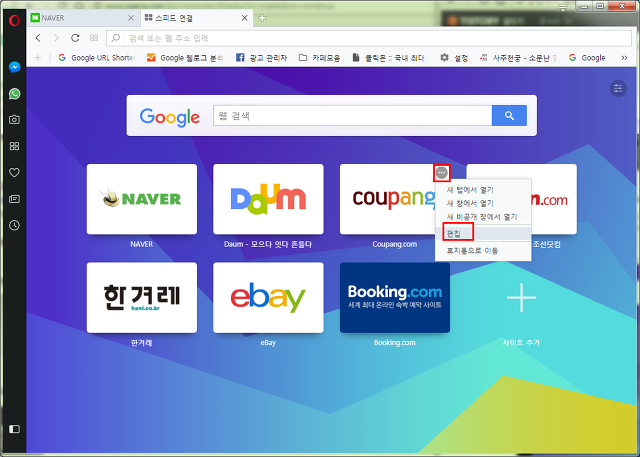
Task: Toggle the sidebar panel button
Action: coord(14,429)
